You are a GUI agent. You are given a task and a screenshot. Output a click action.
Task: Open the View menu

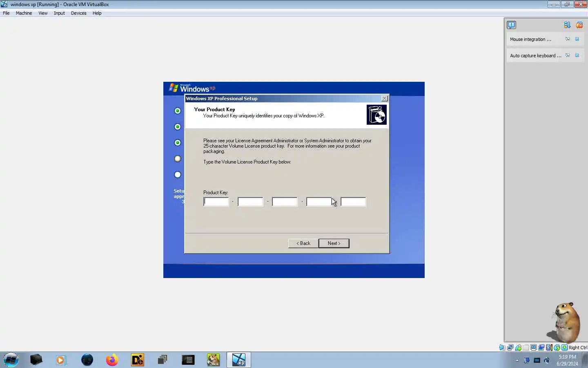(43, 13)
